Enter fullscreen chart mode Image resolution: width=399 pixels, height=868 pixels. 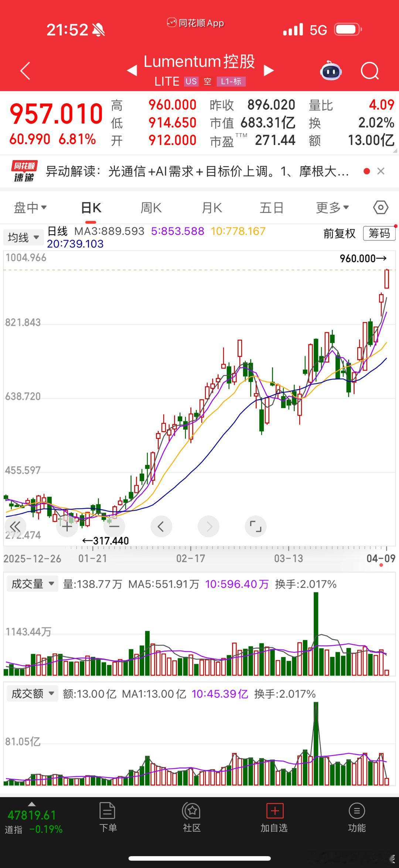[255, 526]
